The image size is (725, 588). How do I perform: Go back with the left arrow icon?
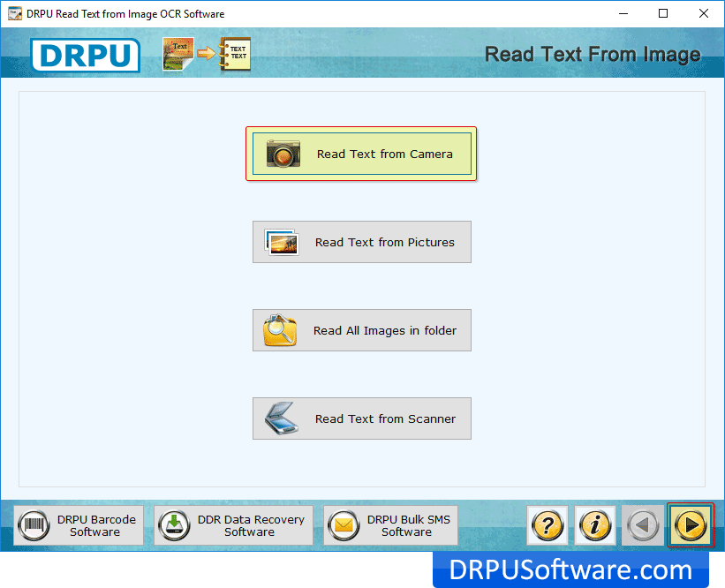tap(642, 526)
